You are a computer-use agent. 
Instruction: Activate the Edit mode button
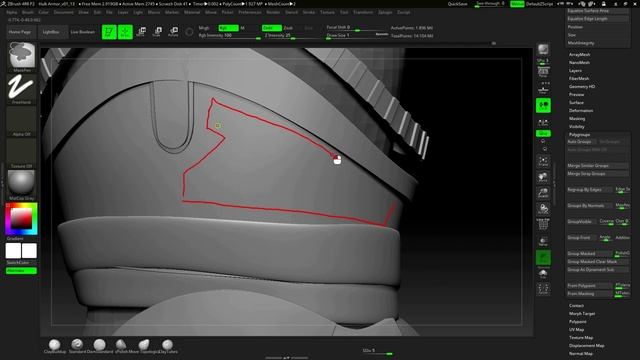109,32
